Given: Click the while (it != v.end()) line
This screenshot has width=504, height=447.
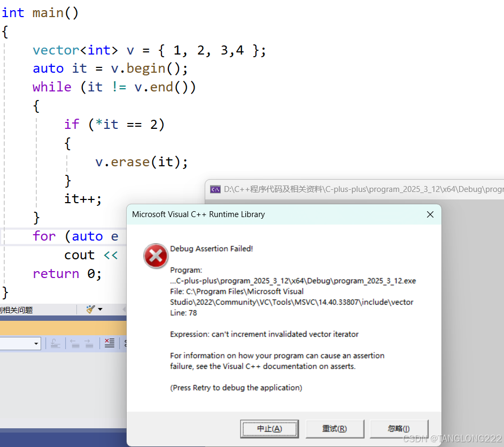Looking at the screenshot, I should click(x=114, y=88).
